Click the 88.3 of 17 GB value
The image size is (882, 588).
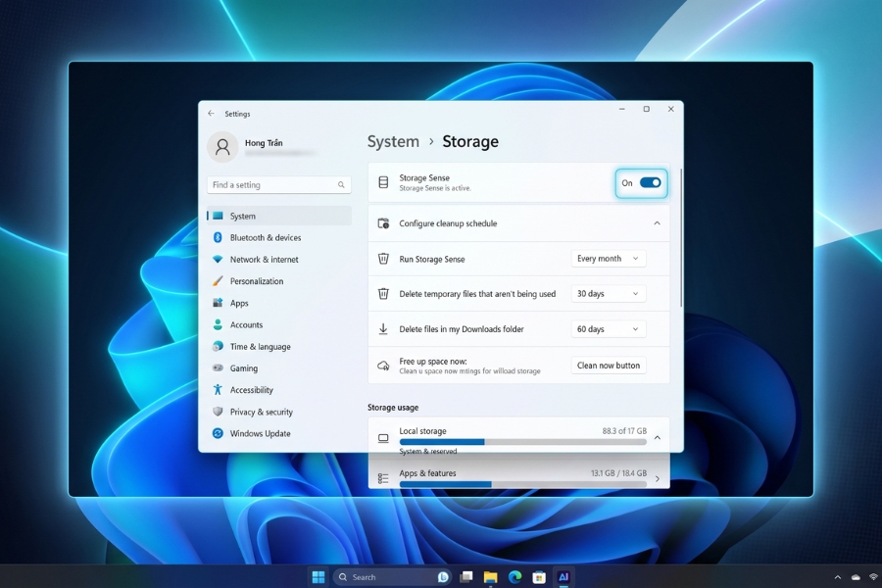(x=624, y=431)
